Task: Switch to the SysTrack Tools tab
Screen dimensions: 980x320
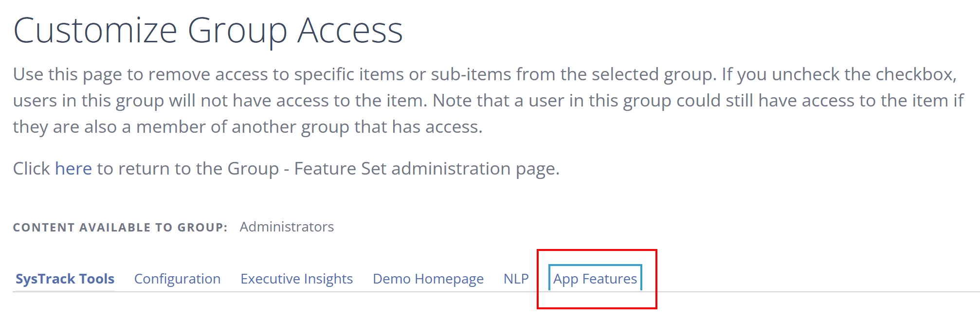Action: (x=65, y=279)
